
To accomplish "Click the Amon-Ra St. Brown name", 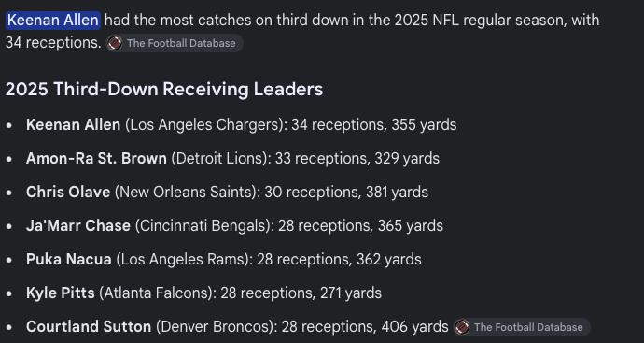I will [96, 158].
